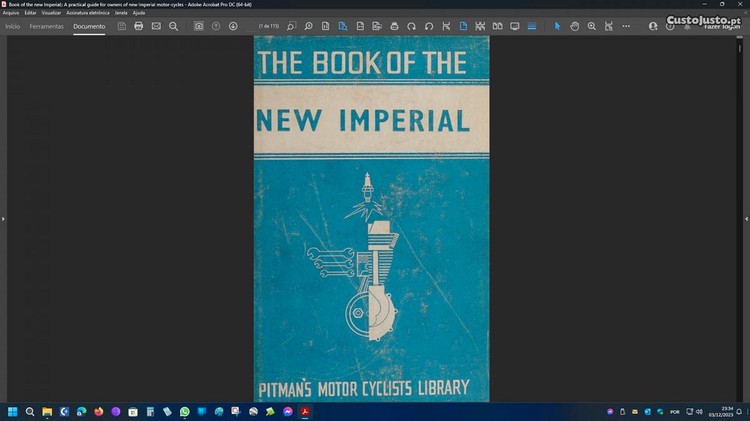Click the print icon in toolbar
The height and width of the screenshot is (421, 750).
(x=139, y=26)
